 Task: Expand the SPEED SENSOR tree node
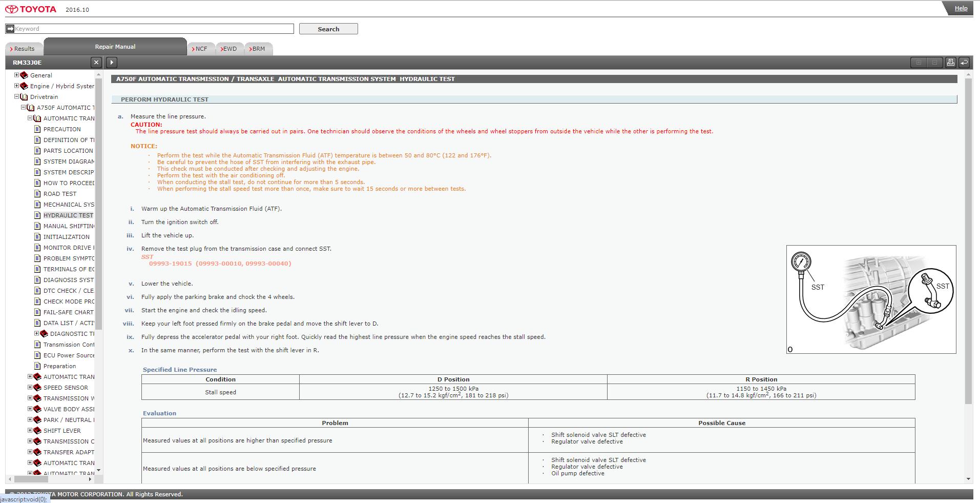(x=30, y=387)
